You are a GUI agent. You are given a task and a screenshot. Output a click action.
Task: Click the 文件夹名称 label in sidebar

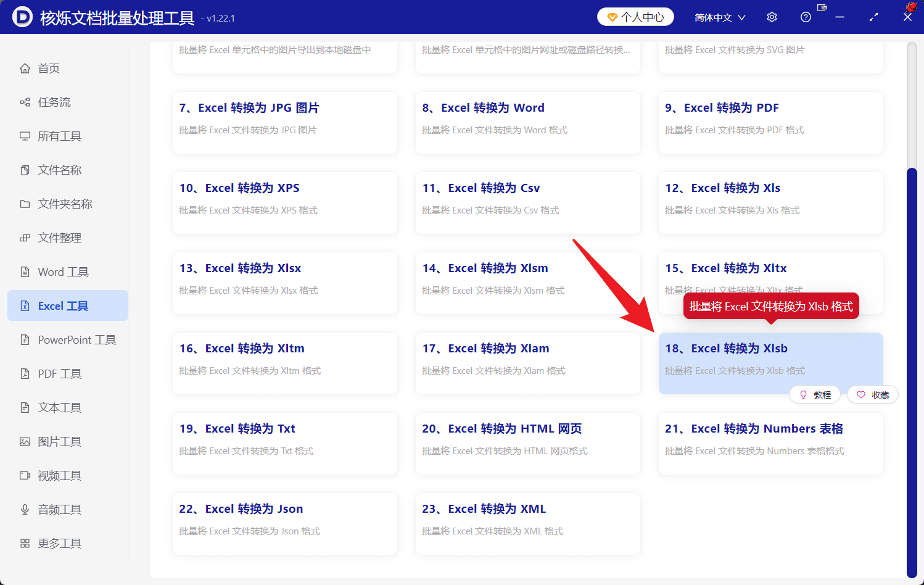pyautogui.click(x=65, y=204)
